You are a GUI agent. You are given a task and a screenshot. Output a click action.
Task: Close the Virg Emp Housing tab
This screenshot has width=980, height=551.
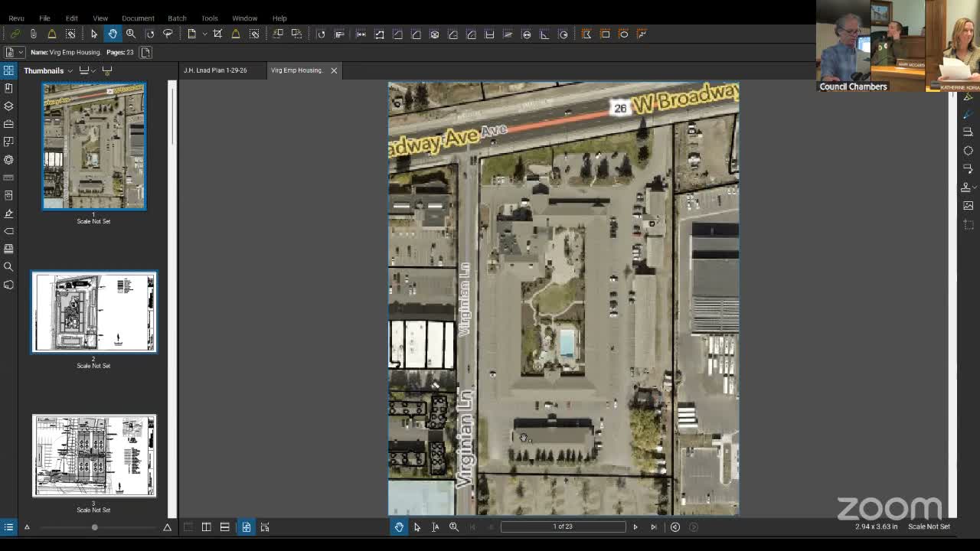click(334, 70)
